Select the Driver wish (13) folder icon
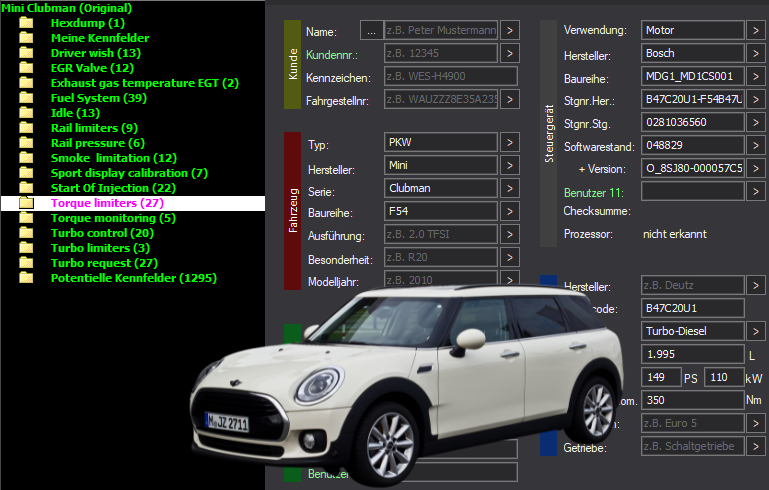The height and width of the screenshot is (490, 769). tap(26, 53)
